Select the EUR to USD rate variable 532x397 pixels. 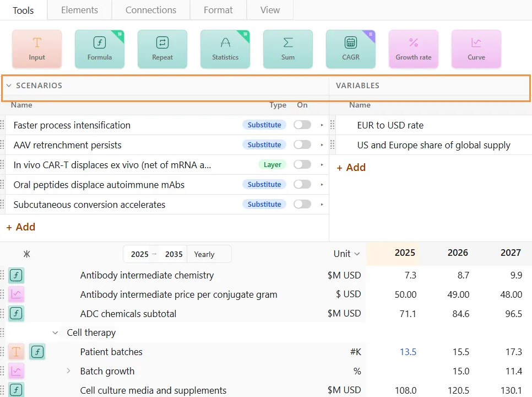pos(390,125)
